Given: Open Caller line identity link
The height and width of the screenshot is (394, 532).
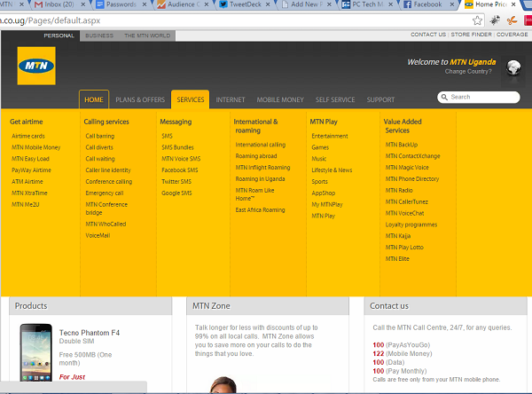Looking at the screenshot, I should [x=108, y=170].
